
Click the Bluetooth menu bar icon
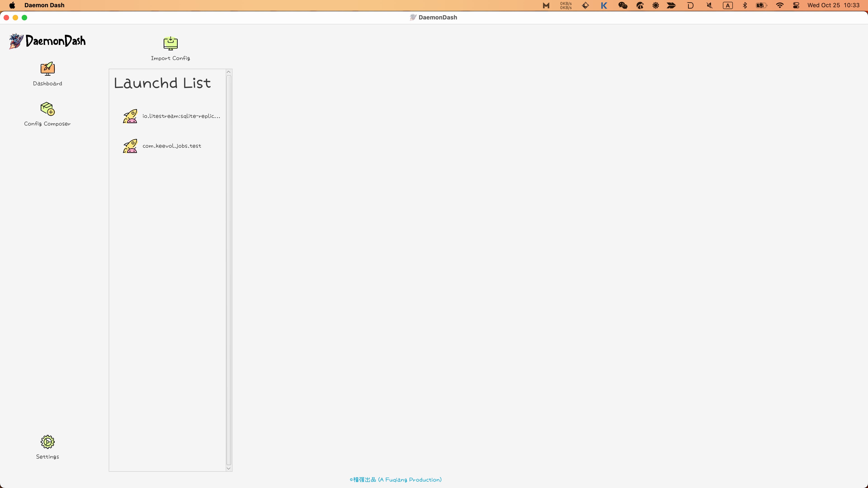coord(745,5)
